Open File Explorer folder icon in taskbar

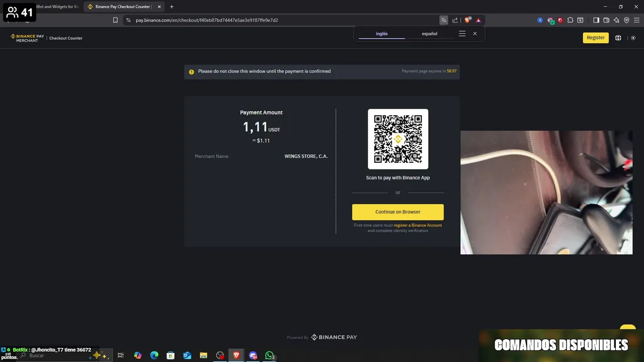[203, 355]
